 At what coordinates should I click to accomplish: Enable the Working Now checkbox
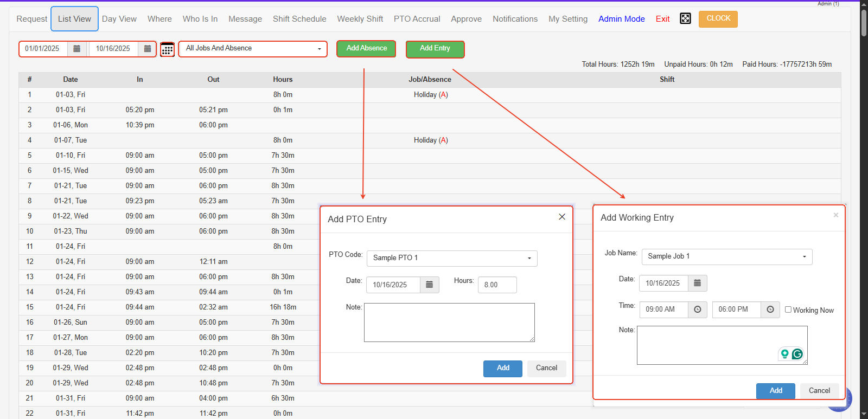click(x=788, y=310)
